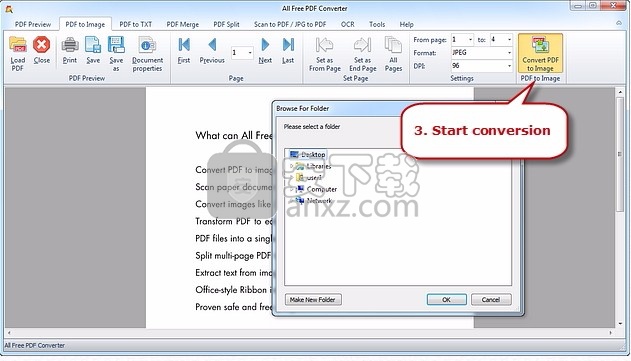Click the red Close PDF icon

tap(41, 50)
